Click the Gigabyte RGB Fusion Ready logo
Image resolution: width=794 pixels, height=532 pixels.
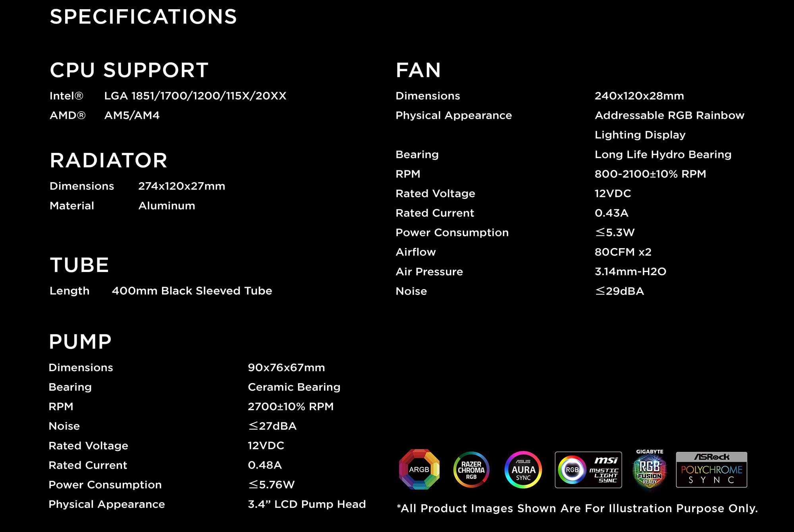(649, 469)
